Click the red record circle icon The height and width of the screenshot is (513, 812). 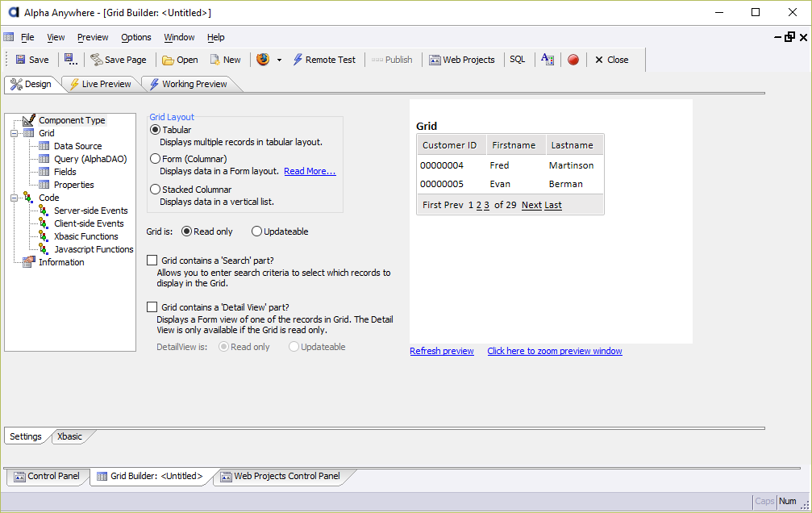(573, 60)
